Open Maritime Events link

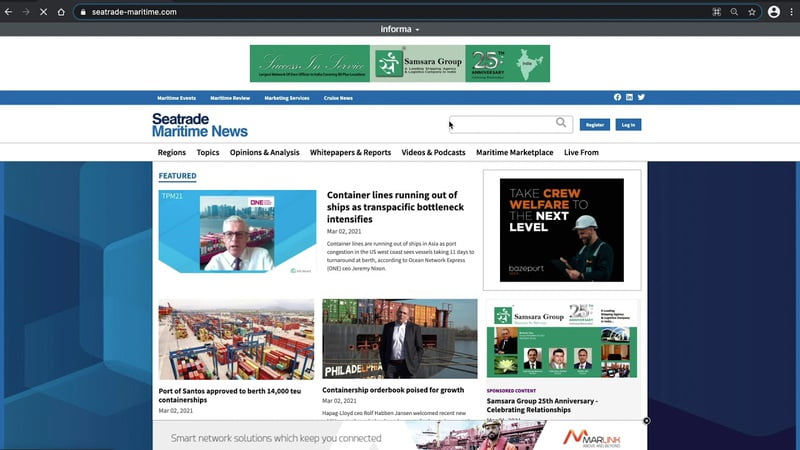coord(177,98)
